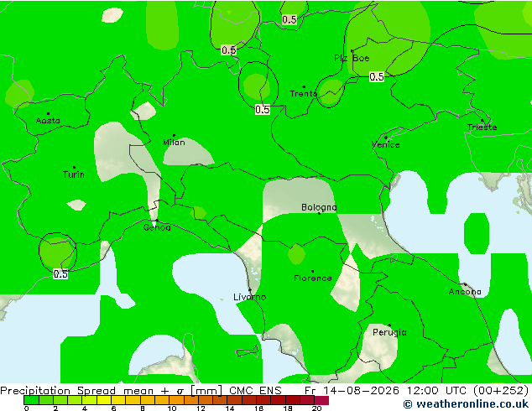Screen dimensions: 532x411
Task: Select the Turin label on the map
Action: point(74,174)
